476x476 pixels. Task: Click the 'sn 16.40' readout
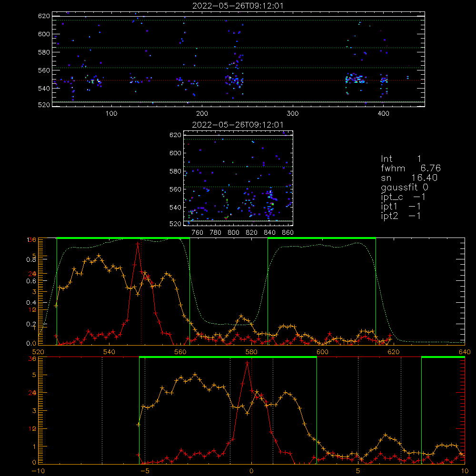tap(409, 178)
